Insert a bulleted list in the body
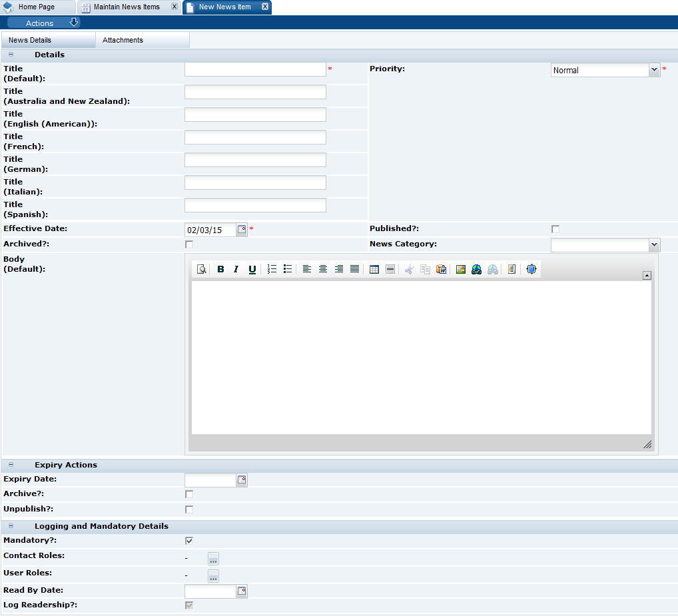 point(287,269)
